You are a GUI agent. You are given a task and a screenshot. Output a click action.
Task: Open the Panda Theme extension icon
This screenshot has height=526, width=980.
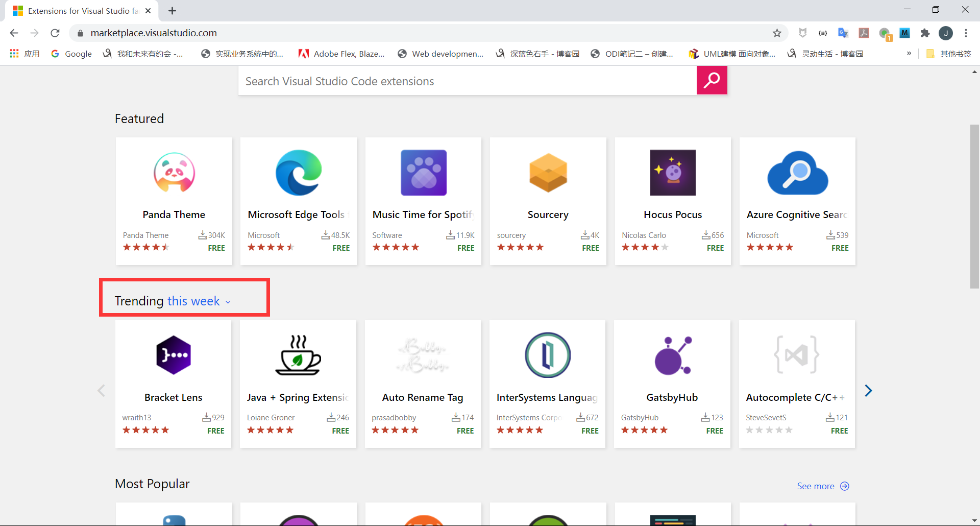174,172
